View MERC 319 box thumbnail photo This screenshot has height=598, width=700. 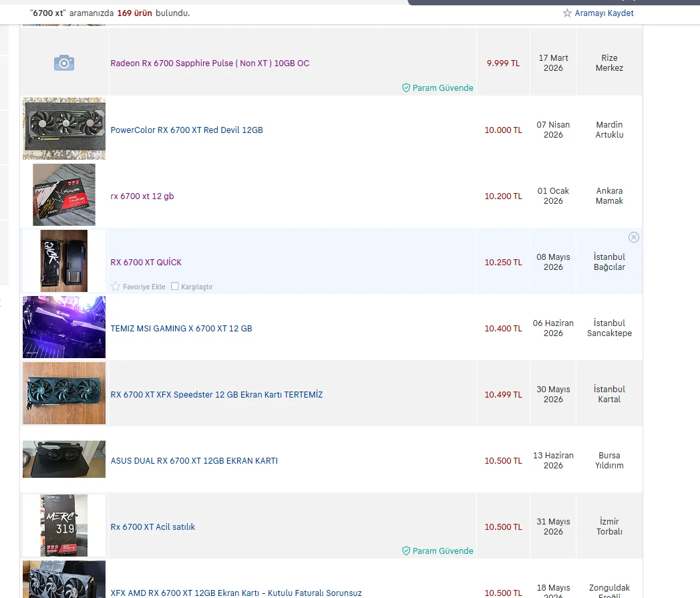(x=64, y=525)
